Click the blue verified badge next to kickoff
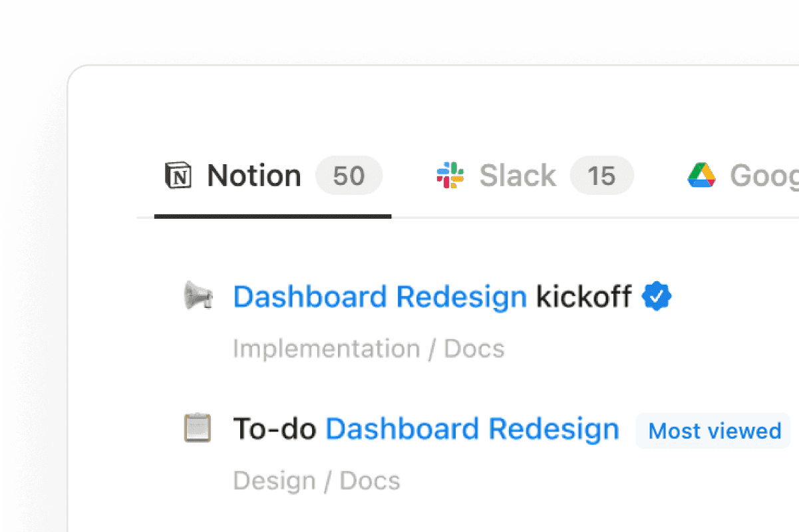The image size is (799, 532). click(x=657, y=297)
